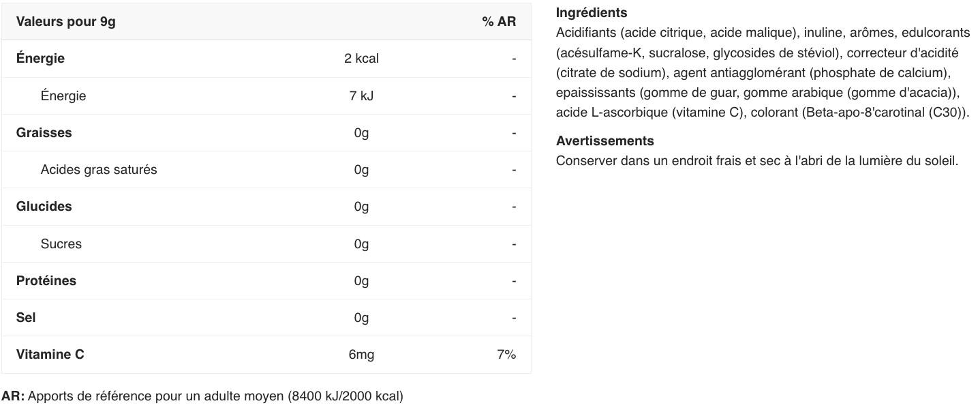Click the Sel row label
The image size is (980, 412).
pyautogui.click(x=26, y=318)
